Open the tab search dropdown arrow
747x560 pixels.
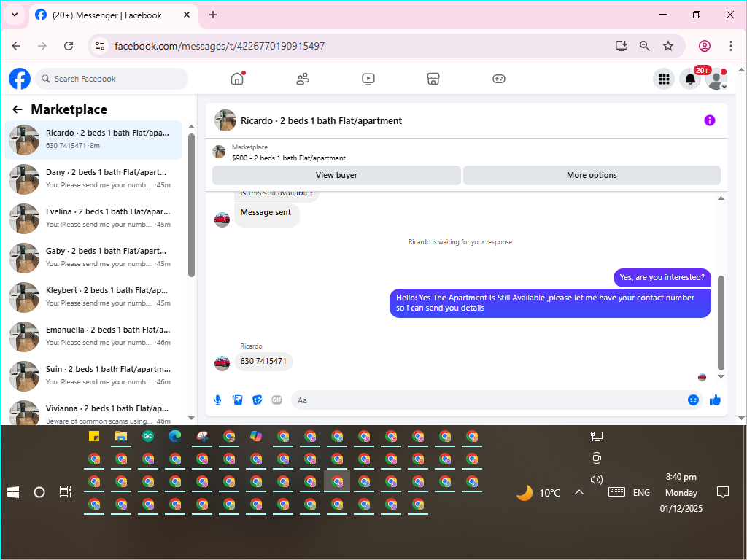click(15, 15)
